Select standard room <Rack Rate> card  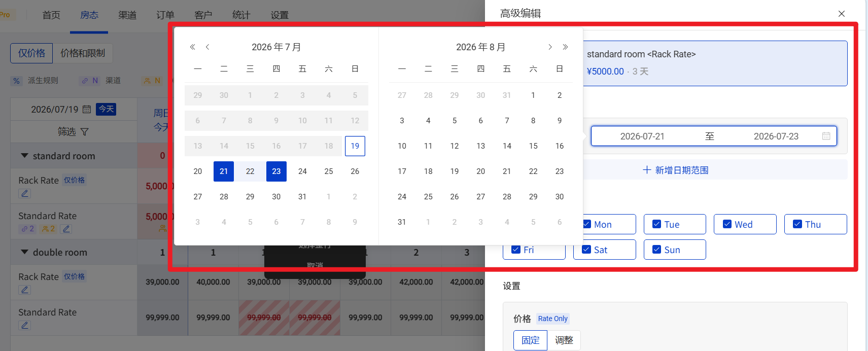click(715, 63)
